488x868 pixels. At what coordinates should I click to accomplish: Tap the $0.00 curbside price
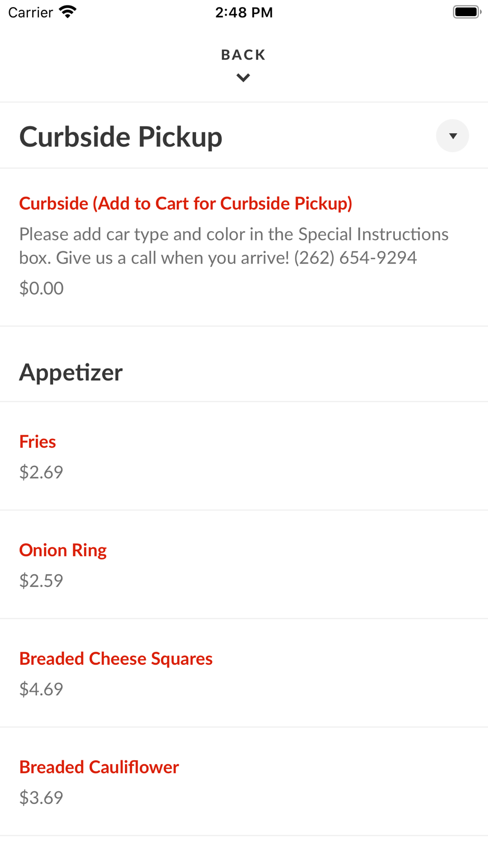coord(41,288)
